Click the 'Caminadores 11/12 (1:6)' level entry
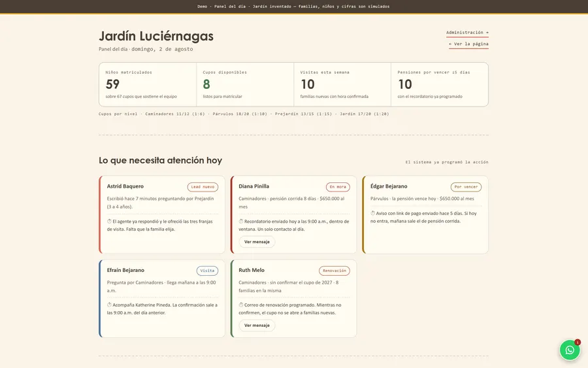Image resolution: width=588 pixels, height=368 pixels. pos(175,114)
